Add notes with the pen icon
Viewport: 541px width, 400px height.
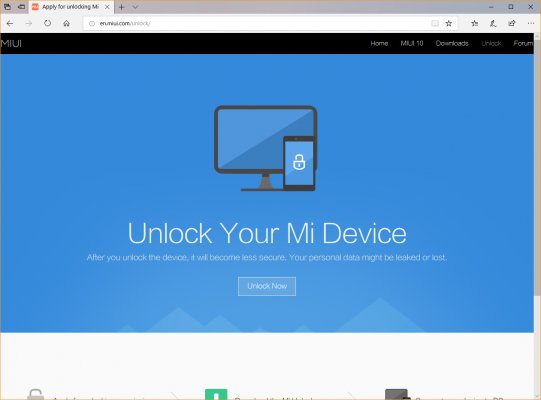pyautogui.click(x=493, y=23)
